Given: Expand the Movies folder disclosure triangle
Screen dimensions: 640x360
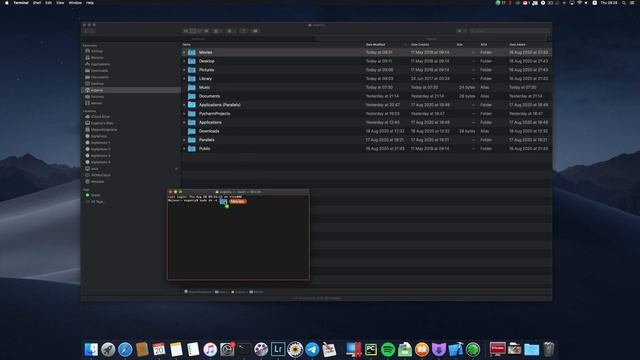Looking at the screenshot, I should click(184, 52).
